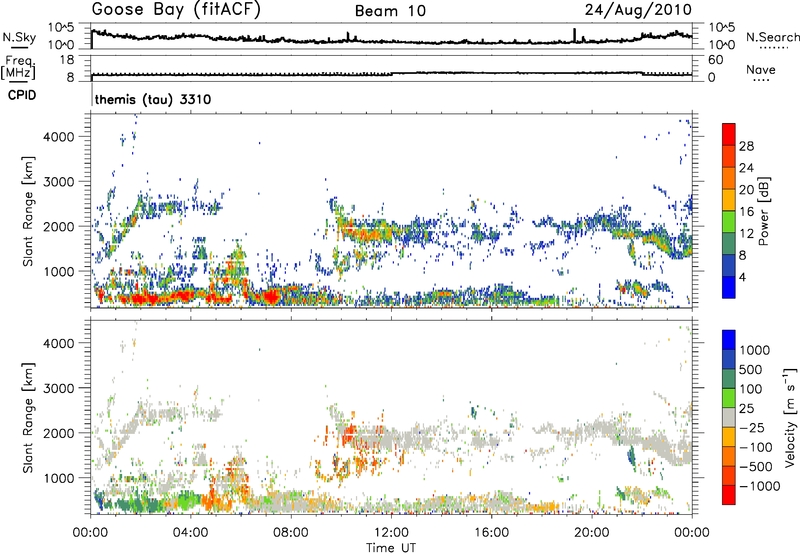Click the "100" label on velocity colorbar

click(x=751, y=389)
